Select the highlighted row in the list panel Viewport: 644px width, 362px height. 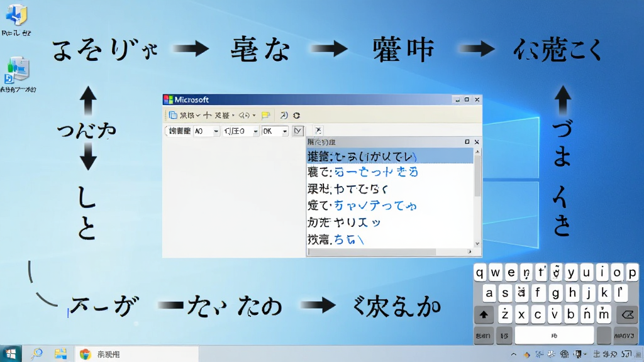pos(390,156)
